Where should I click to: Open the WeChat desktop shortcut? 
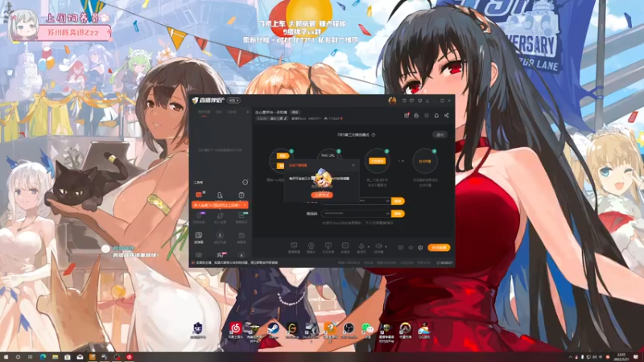point(368,330)
